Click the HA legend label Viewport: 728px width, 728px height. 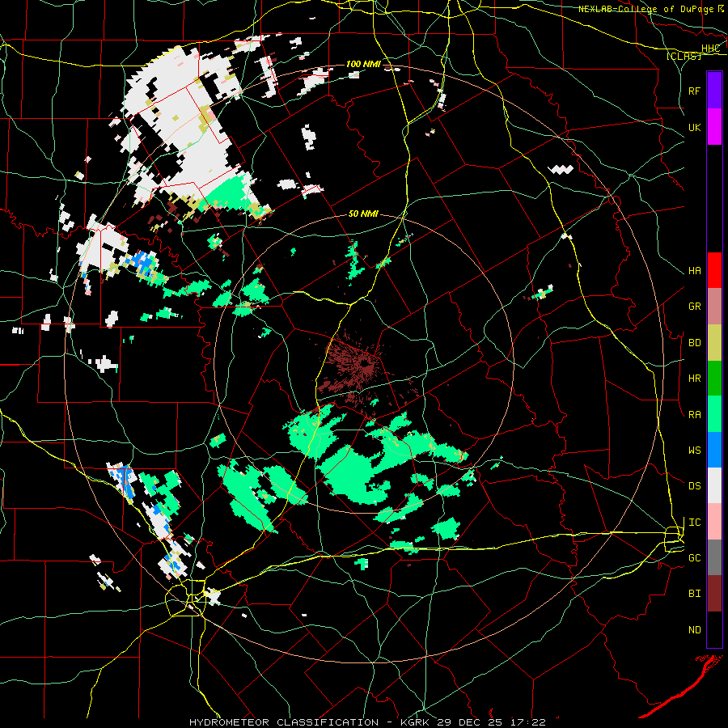click(x=695, y=271)
